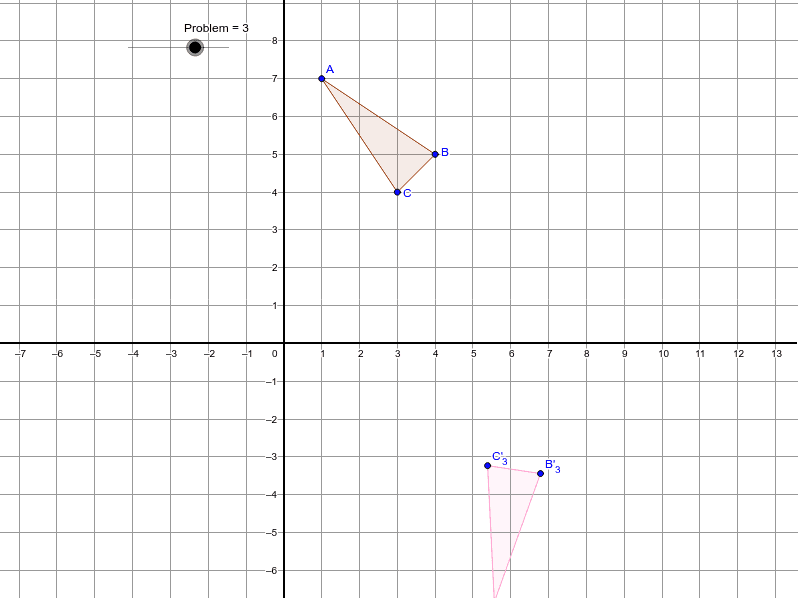Click the label of point B
The image size is (800, 600).
pos(445,152)
